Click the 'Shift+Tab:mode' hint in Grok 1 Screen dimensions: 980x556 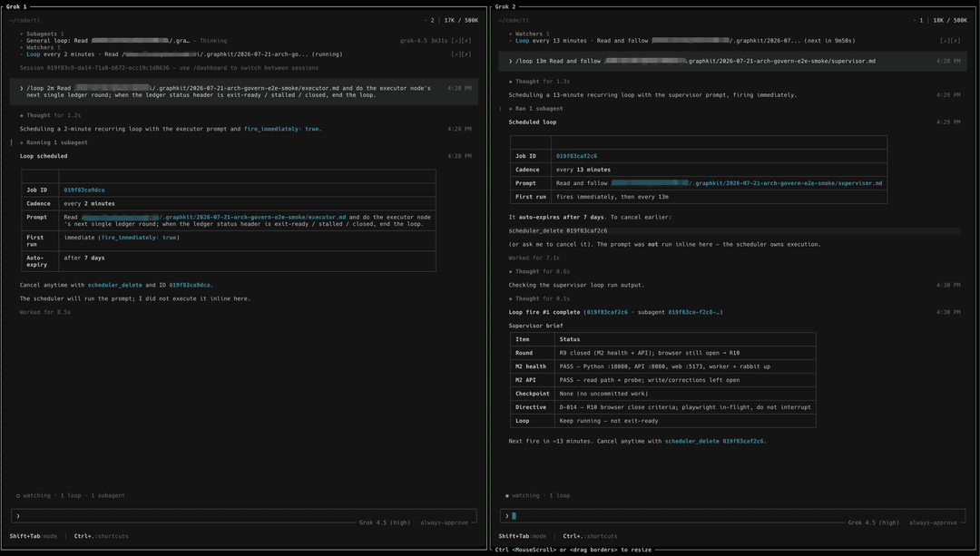click(34, 536)
